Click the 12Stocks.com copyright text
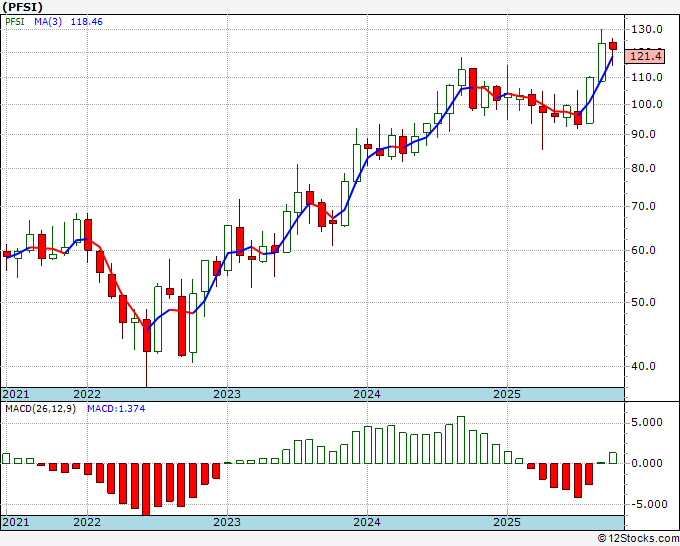The image size is (680, 546). pos(638,538)
